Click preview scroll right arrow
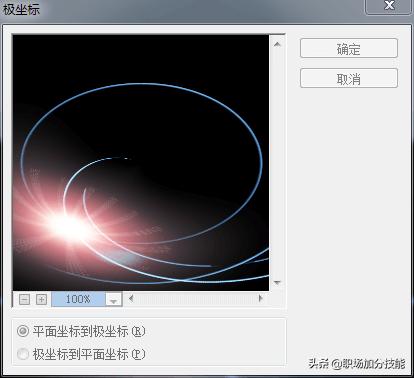The image size is (414, 378). click(261, 298)
